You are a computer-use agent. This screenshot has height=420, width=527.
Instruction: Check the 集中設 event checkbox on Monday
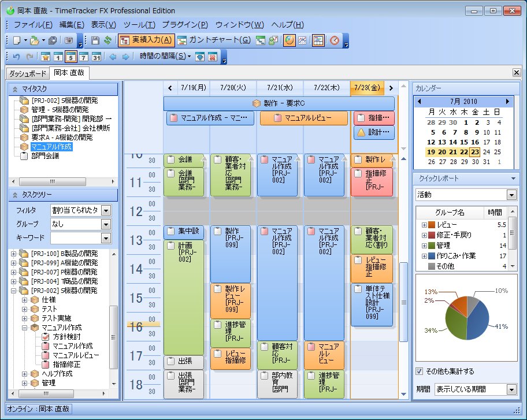pyautogui.click(x=170, y=231)
